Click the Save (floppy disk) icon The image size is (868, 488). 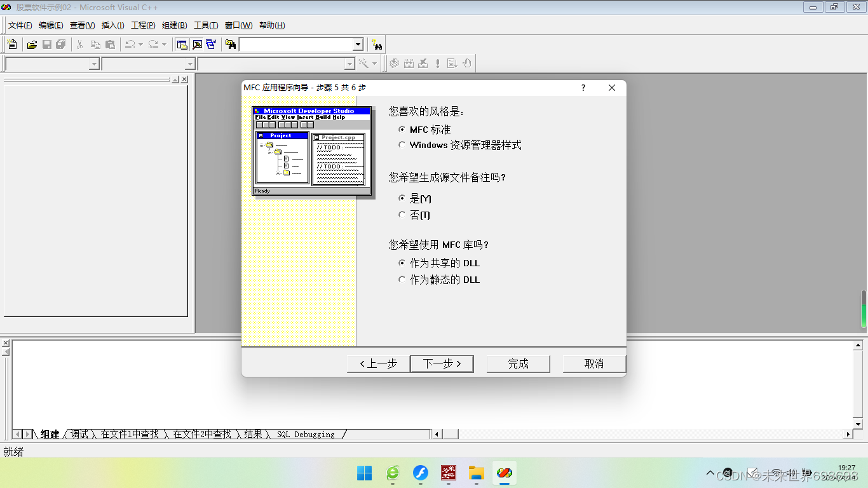pyautogui.click(x=47, y=44)
